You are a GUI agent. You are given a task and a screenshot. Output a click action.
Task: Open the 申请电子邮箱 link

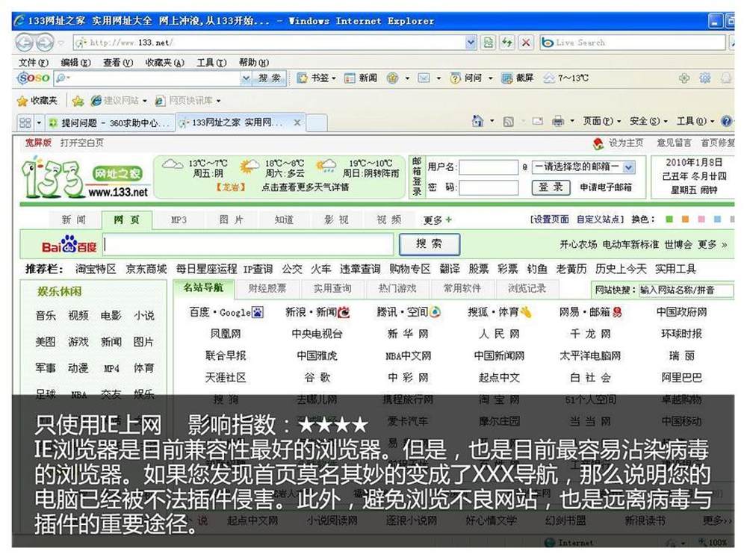605,187
